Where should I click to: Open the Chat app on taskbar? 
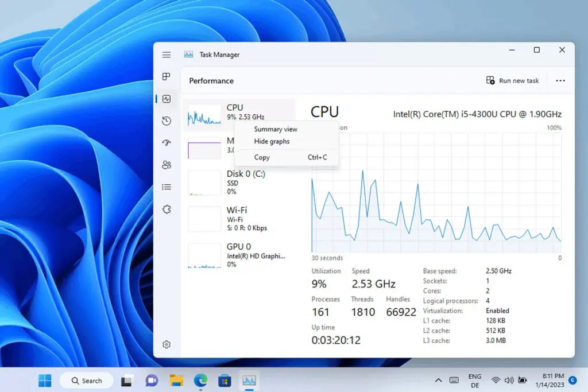(x=152, y=381)
